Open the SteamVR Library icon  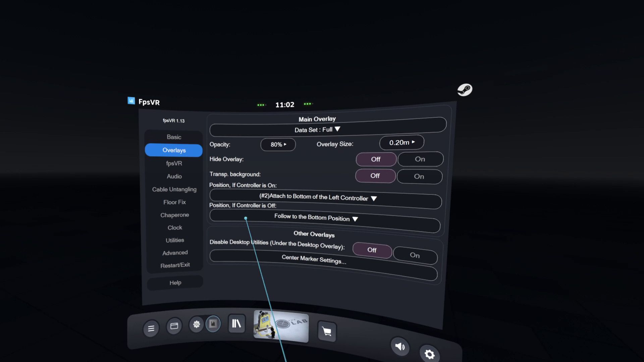(236, 324)
